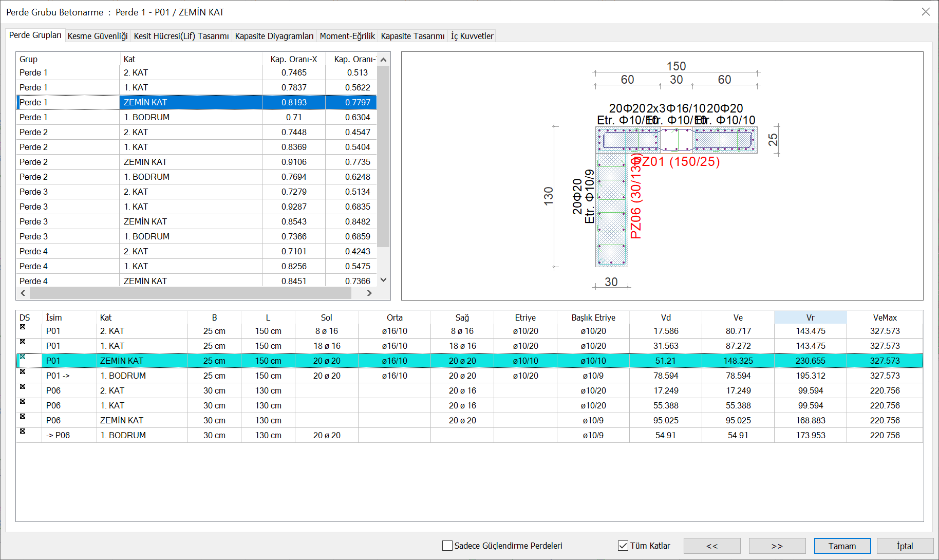This screenshot has height=560, width=939.
Task: Sort by Kap. Oranı-X column header
Action: [294, 59]
